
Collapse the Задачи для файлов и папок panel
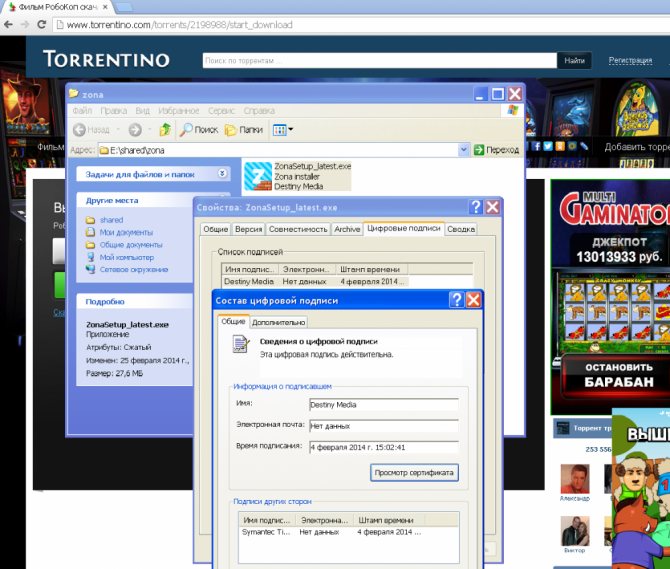(222, 173)
